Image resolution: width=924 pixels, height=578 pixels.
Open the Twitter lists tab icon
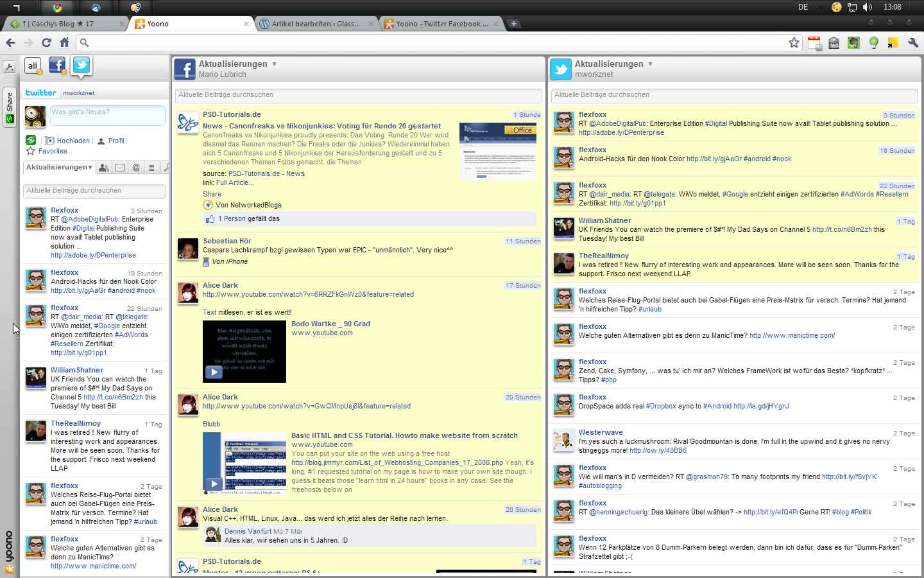coord(151,168)
